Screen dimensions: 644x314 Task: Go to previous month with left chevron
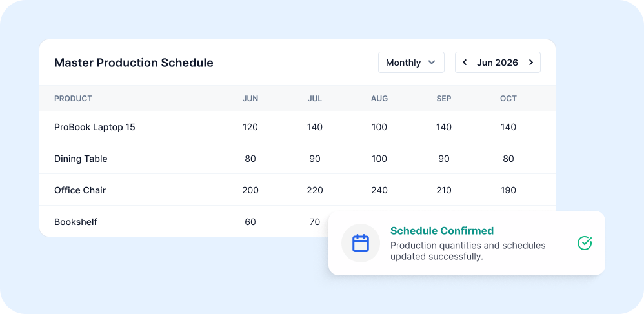coord(465,63)
